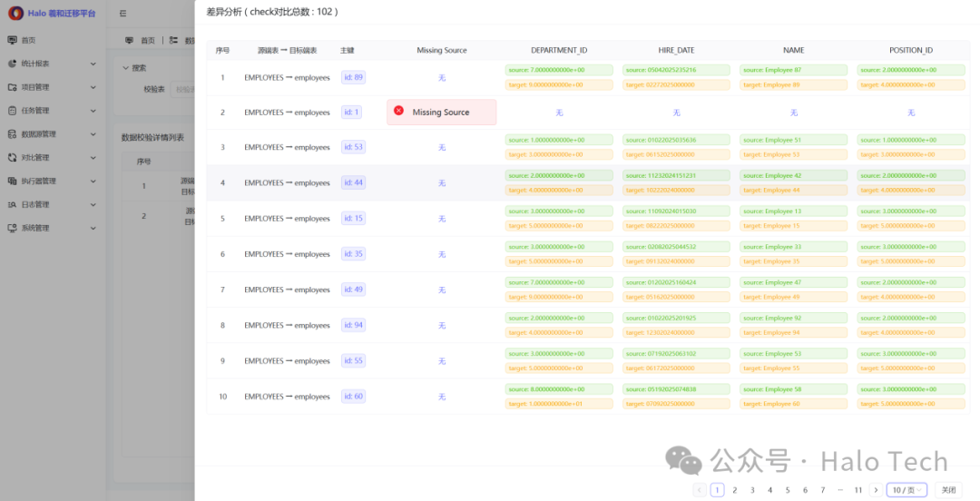Click current page 1 in pagination
Screen dimensions: 980x501
[718, 490]
